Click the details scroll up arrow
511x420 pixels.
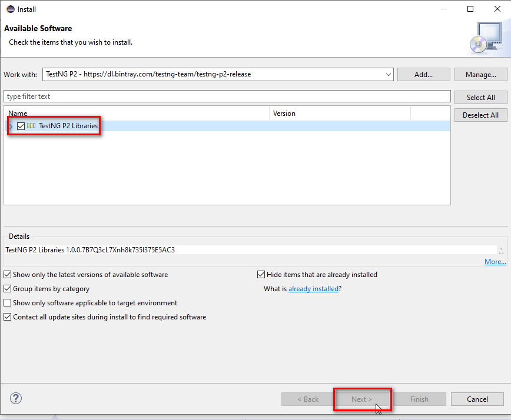(501, 248)
